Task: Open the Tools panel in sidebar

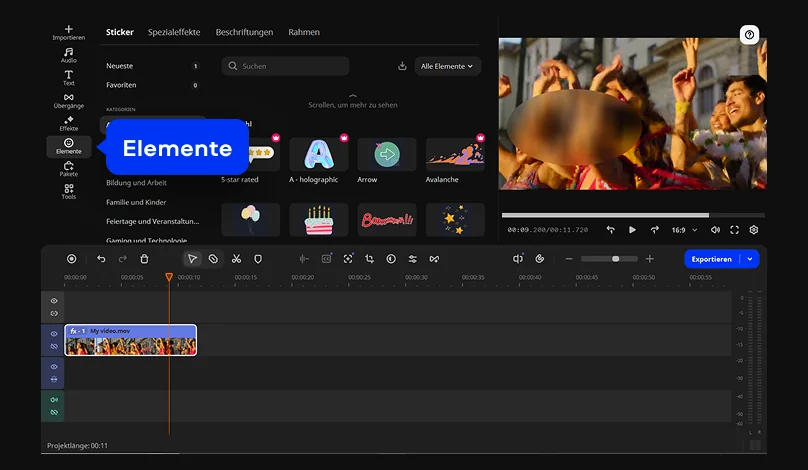Action: (x=69, y=191)
